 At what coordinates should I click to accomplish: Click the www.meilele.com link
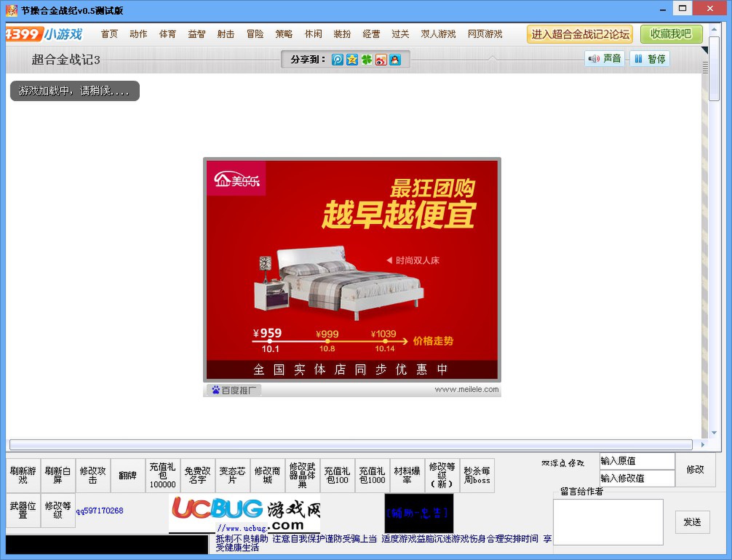pos(467,389)
